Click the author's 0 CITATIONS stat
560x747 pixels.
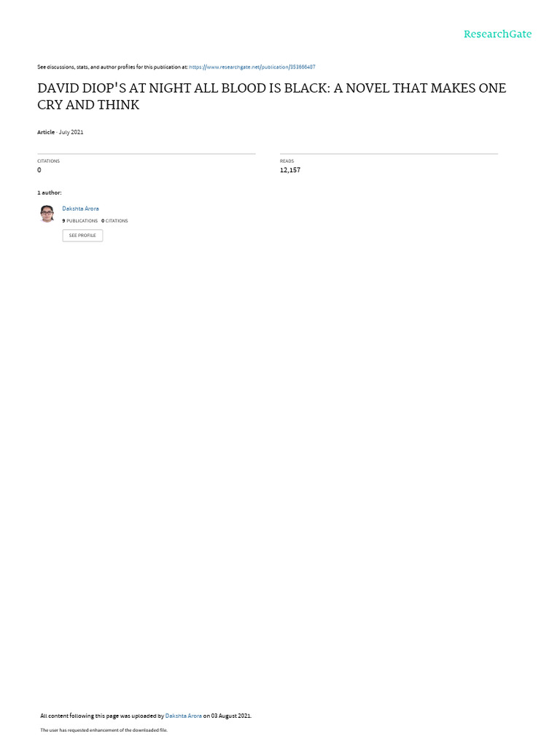[114, 221]
